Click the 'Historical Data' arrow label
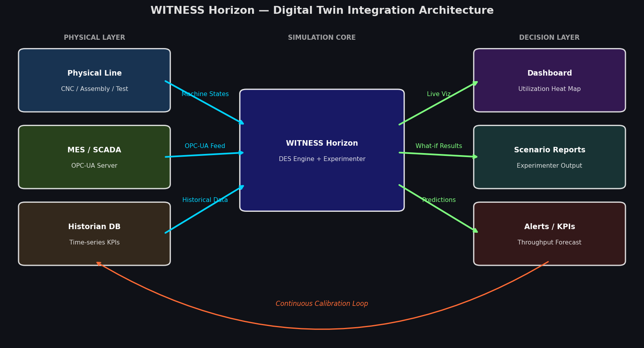The width and height of the screenshot is (644, 348). 205,200
